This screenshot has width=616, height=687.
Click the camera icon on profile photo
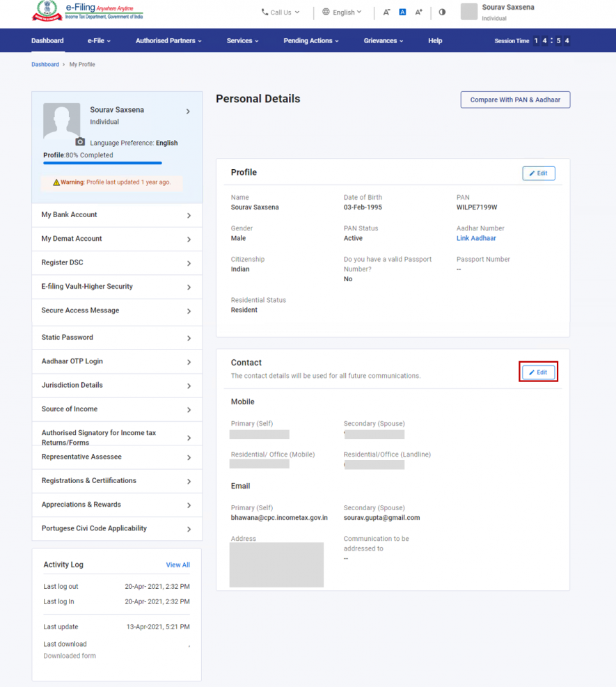tap(80, 142)
